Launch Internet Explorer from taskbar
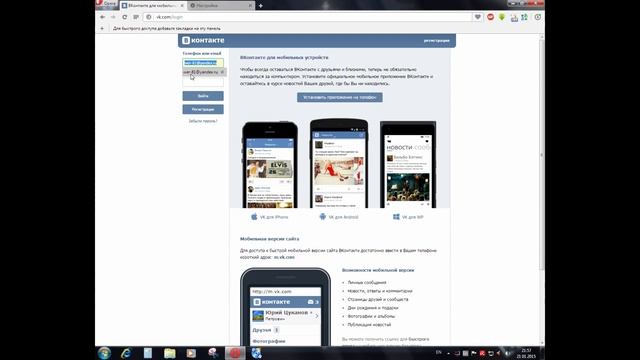This screenshot has width=640, height=360. click(x=126, y=353)
